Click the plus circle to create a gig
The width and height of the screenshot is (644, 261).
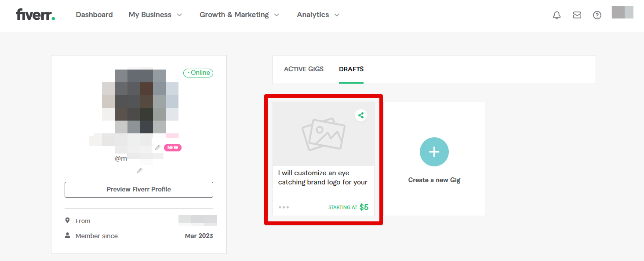(x=434, y=152)
